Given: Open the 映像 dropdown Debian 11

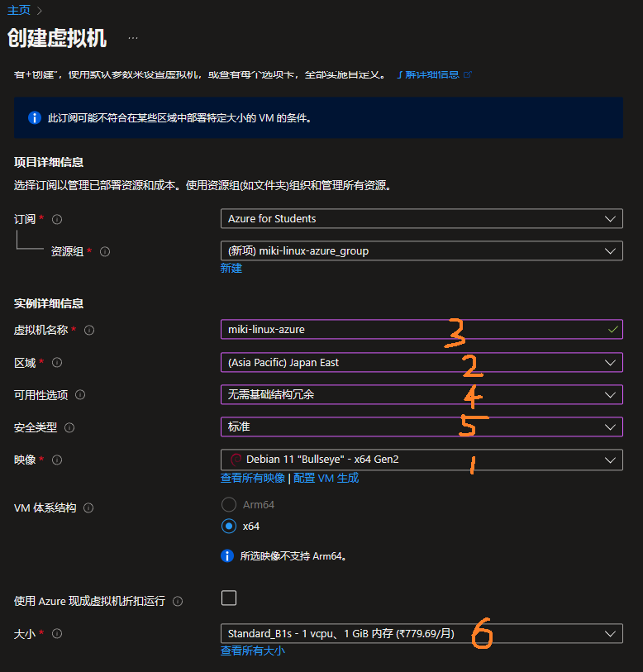Looking at the screenshot, I should [x=422, y=460].
